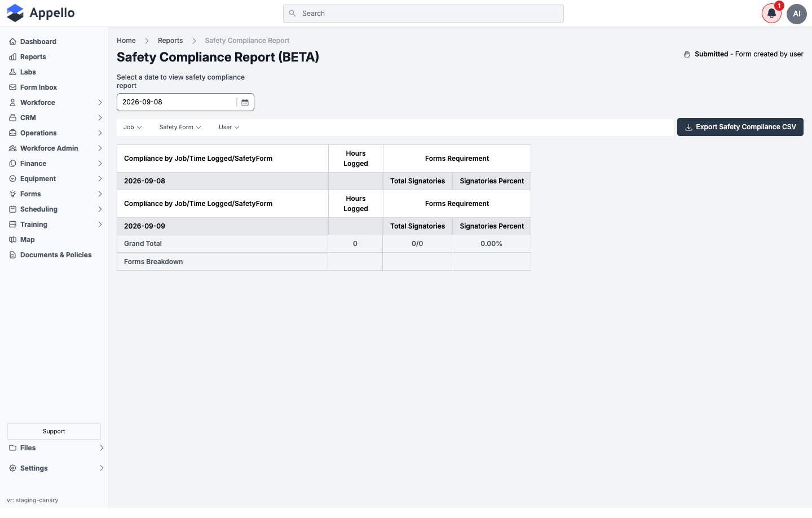Viewport: 812px width, 518px height.
Task: Click the Map icon in sidebar
Action: tap(12, 240)
